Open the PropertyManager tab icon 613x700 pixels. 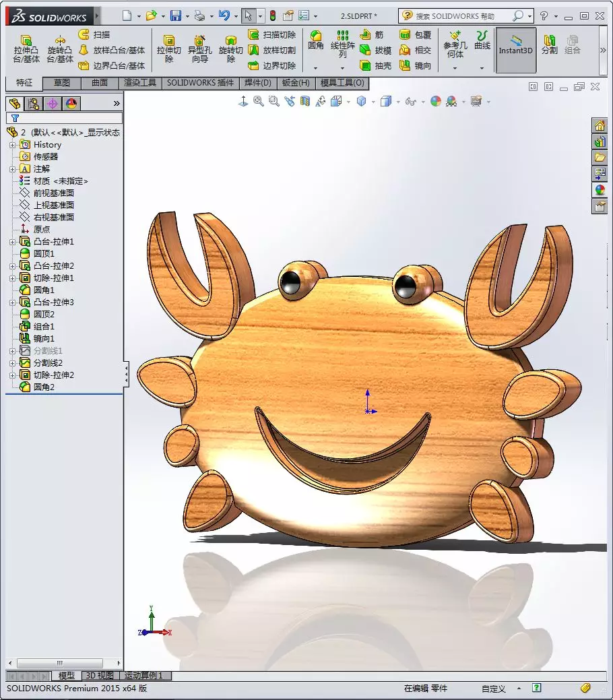click(34, 104)
